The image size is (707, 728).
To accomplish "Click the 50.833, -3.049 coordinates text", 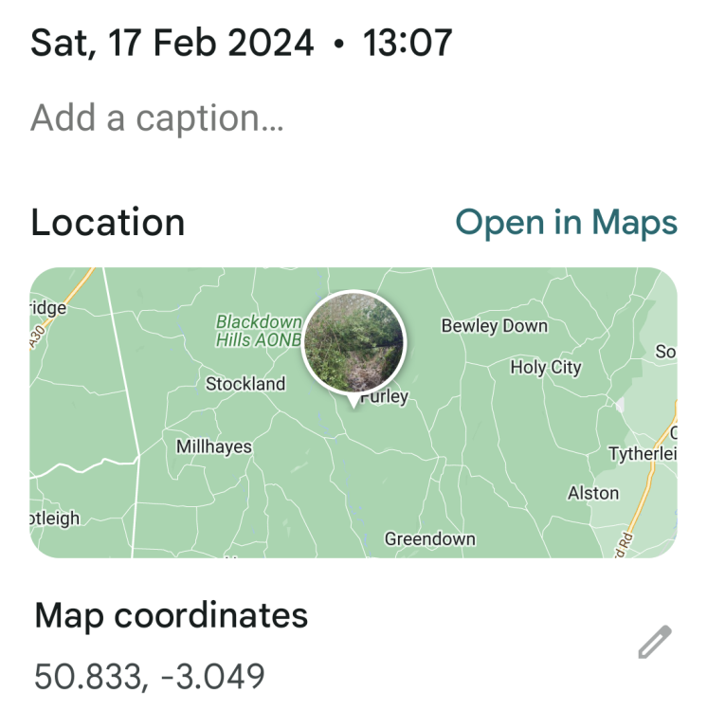I will pos(150,677).
